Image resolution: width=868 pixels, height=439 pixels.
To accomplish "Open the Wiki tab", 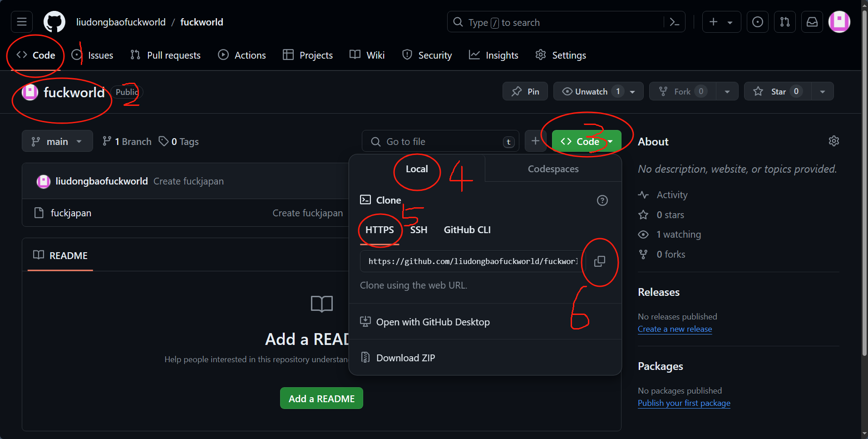I will pos(367,55).
